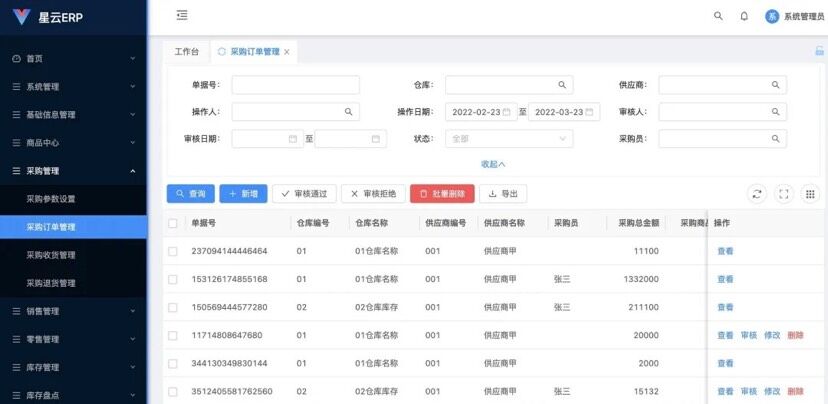
Task: Collapse the sidebar with the hamburger icon
Action: point(181,15)
